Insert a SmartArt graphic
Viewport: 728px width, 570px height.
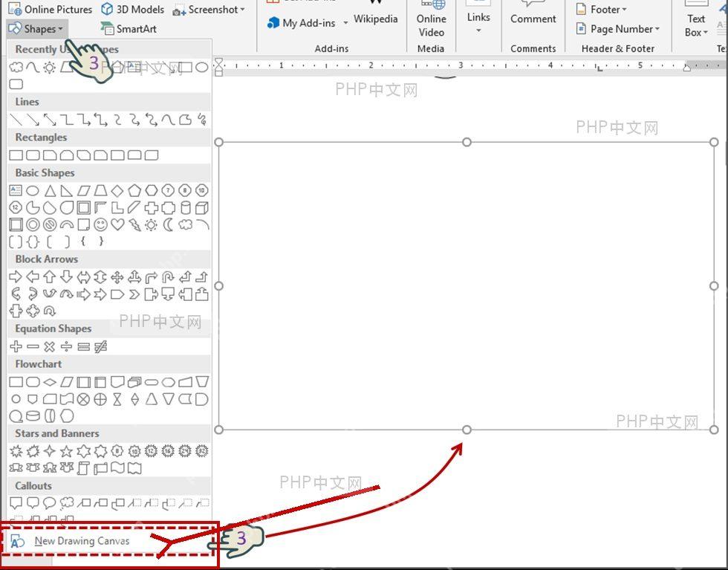click(x=129, y=29)
